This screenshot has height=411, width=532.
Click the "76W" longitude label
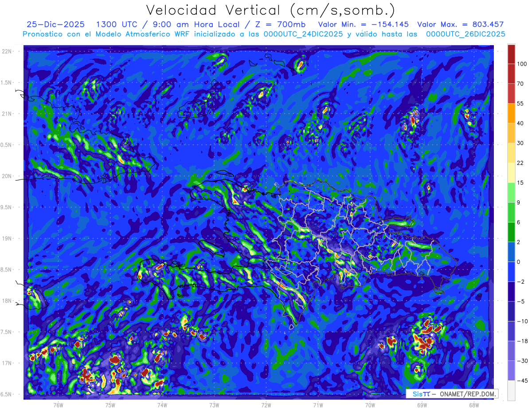point(58,405)
